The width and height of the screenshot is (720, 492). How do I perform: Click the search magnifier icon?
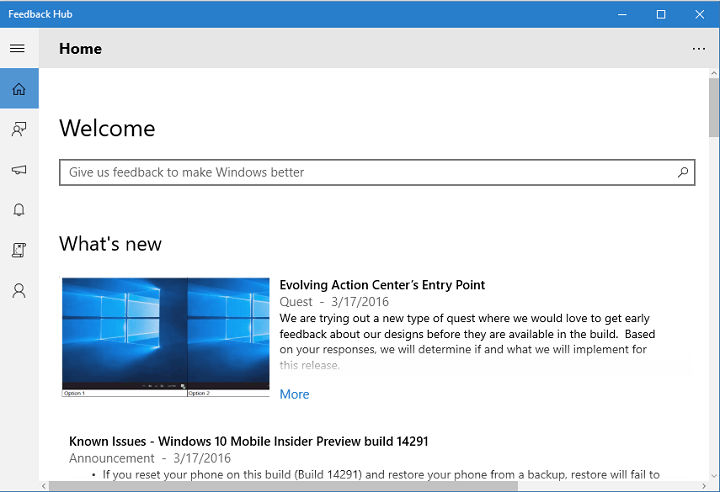[683, 172]
